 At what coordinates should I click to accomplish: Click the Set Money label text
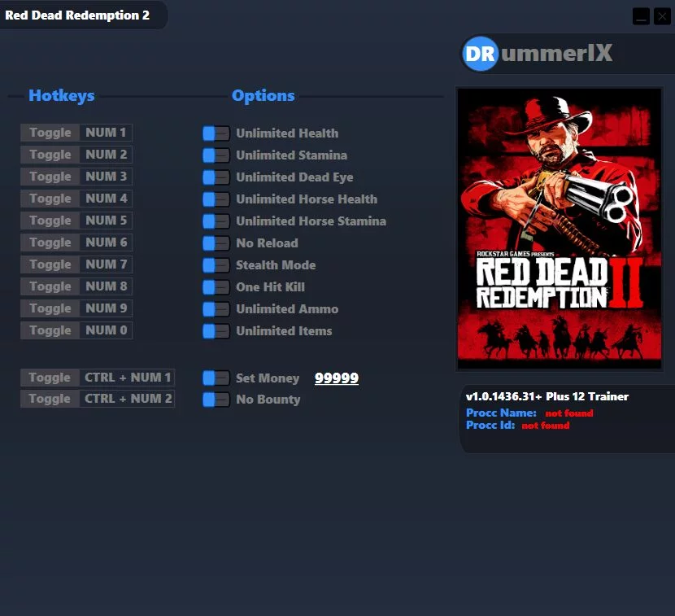coord(268,378)
